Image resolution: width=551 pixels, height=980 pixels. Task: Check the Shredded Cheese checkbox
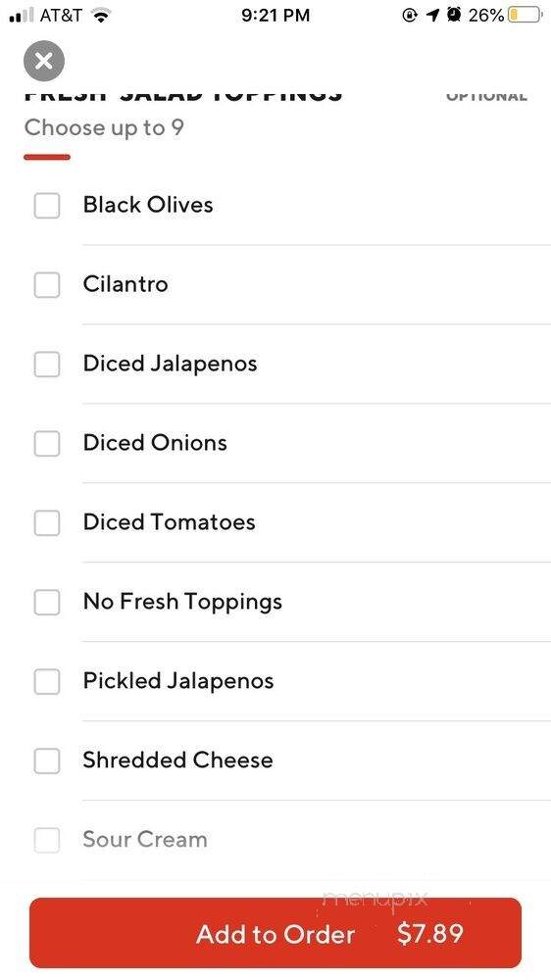pyautogui.click(x=47, y=761)
